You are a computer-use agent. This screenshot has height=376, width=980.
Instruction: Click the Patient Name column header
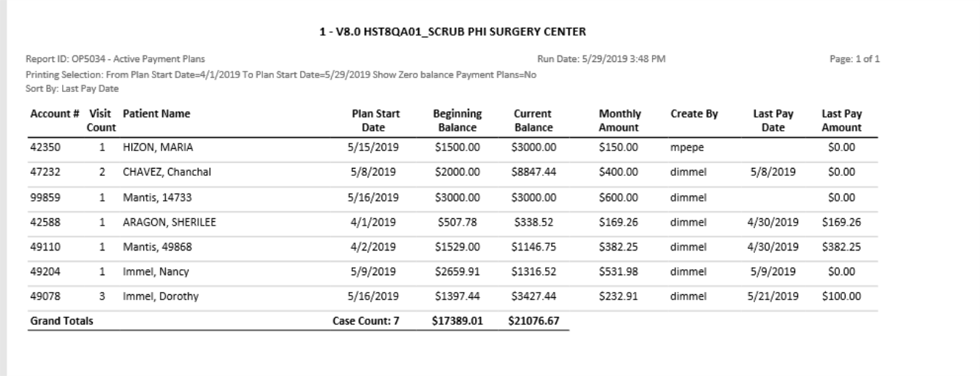[156, 114]
